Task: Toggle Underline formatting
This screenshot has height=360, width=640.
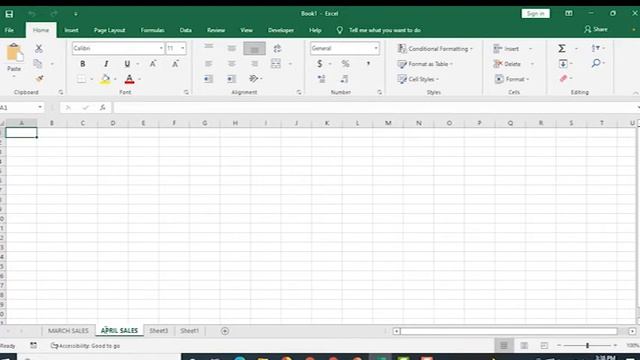Action: coord(127,63)
